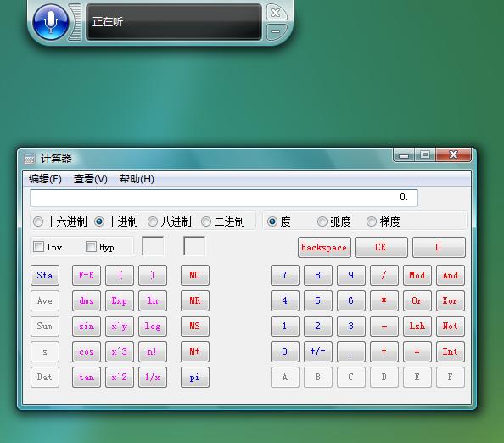Open the 查看(V) menu
504x443 pixels.
tap(91, 179)
